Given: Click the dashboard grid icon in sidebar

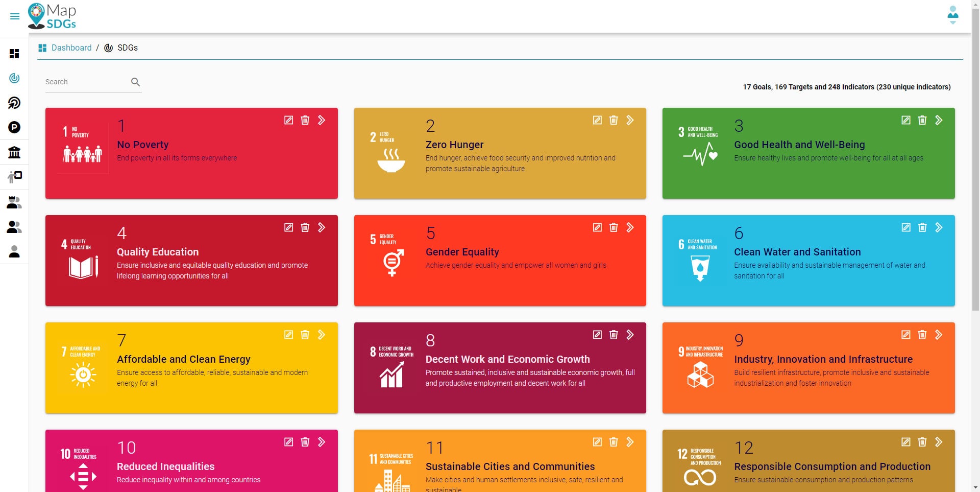Looking at the screenshot, I should (14, 54).
